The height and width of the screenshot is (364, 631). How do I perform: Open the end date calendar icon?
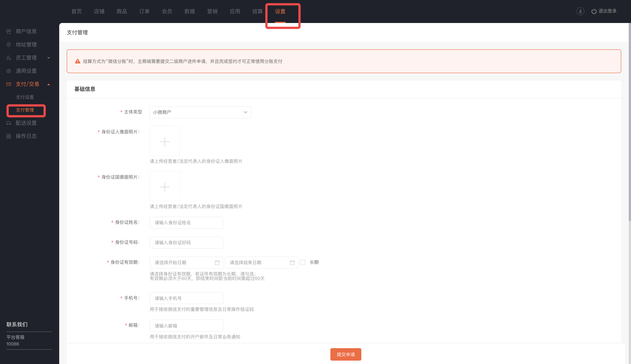point(292,262)
